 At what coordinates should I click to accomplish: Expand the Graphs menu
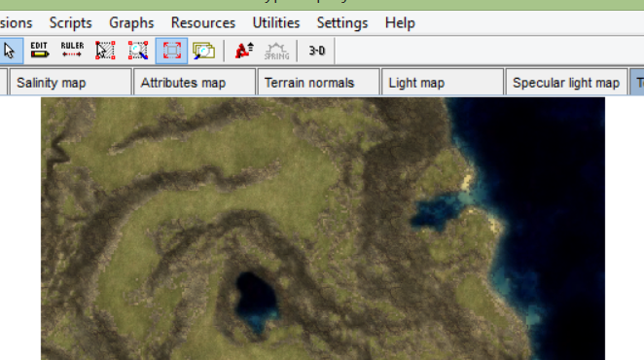[x=131, y=23]
